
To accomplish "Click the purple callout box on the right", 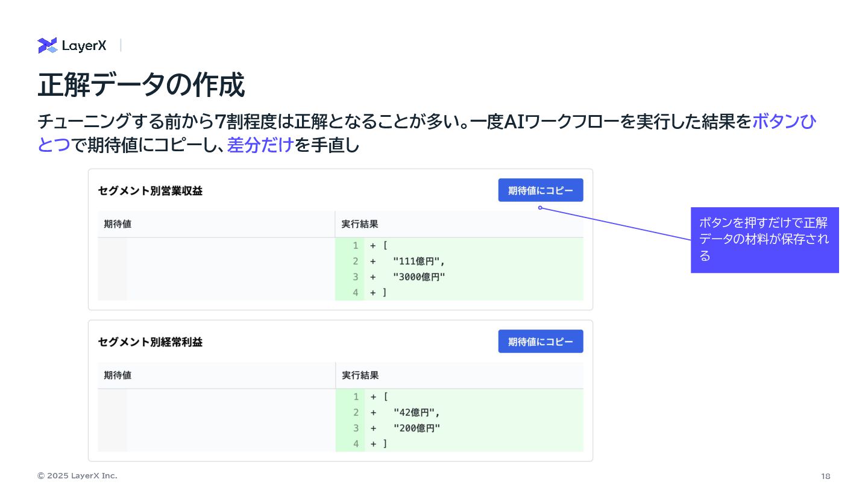I will point(764,240).
